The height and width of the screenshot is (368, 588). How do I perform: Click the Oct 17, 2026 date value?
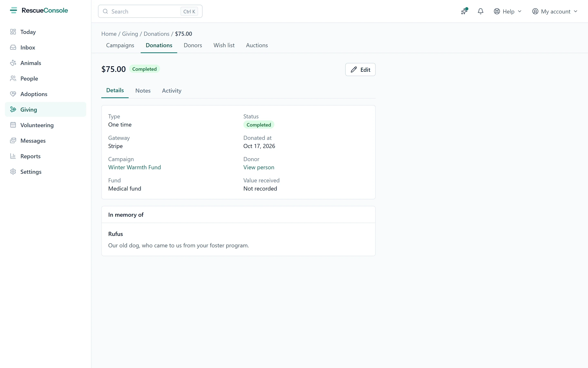click(259, 146)
